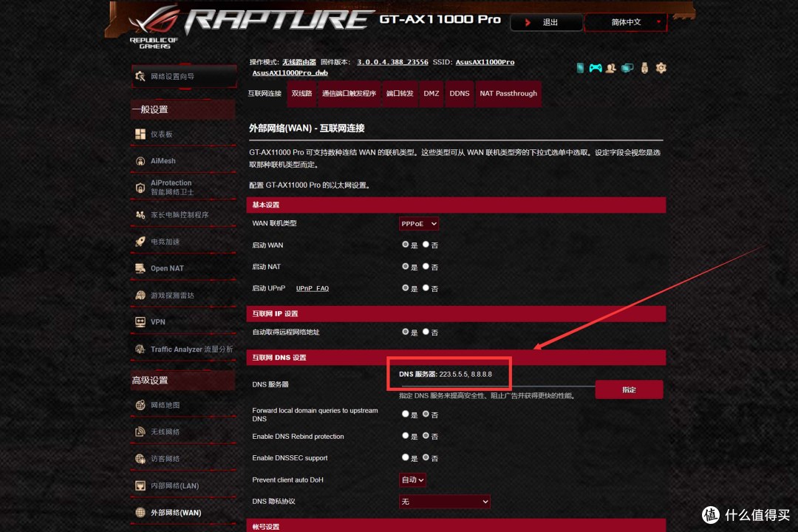The width and height of the screenshot is (798, 532).
Task: Enable DNS Rebind protection (是)
Action: 405,436
